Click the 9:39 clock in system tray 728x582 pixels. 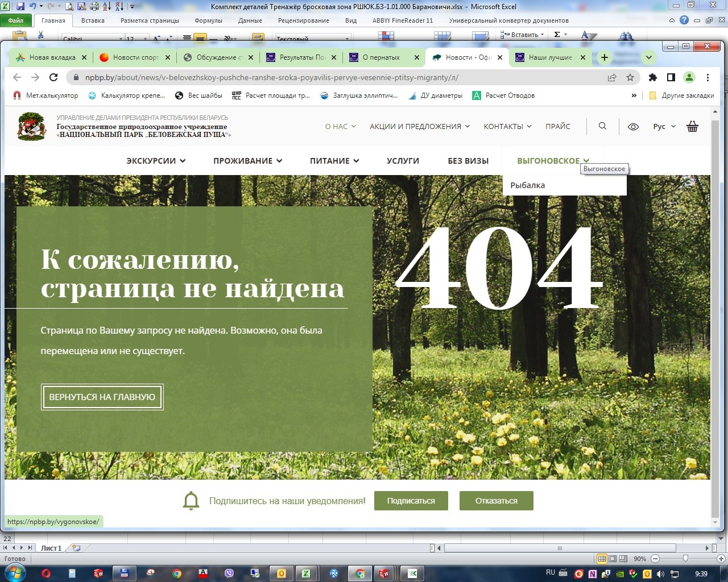pyautogui.click(x=701, y=573)
